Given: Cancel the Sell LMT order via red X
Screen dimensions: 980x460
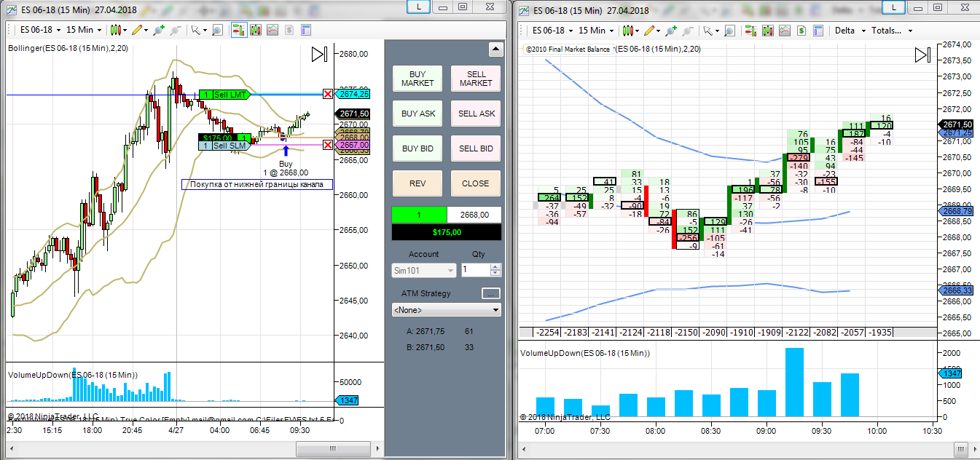Looking at the screenshot, I should click(x=328, y=94).
